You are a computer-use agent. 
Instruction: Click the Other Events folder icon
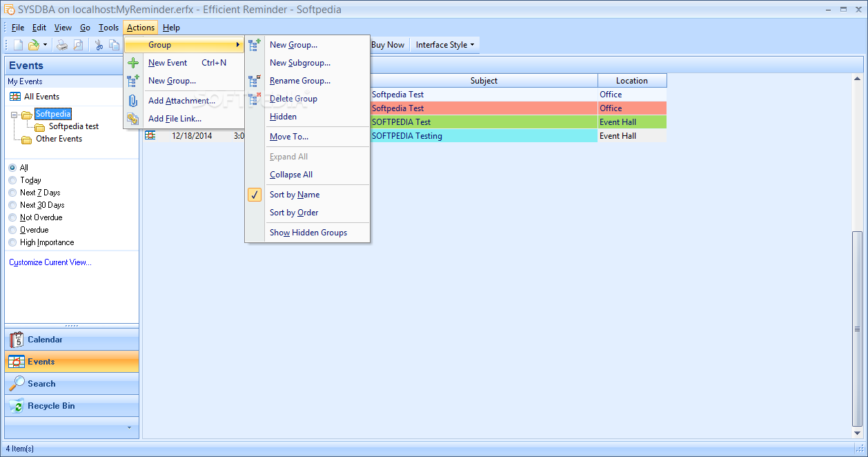click(x=27, y=139)
